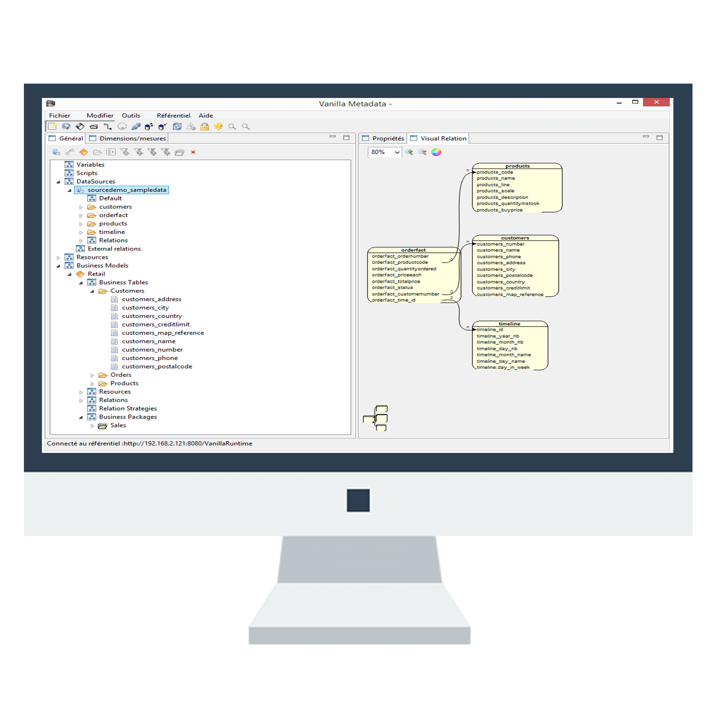
Task: Click the first filter funnel icon
Action: coord(125,152)
